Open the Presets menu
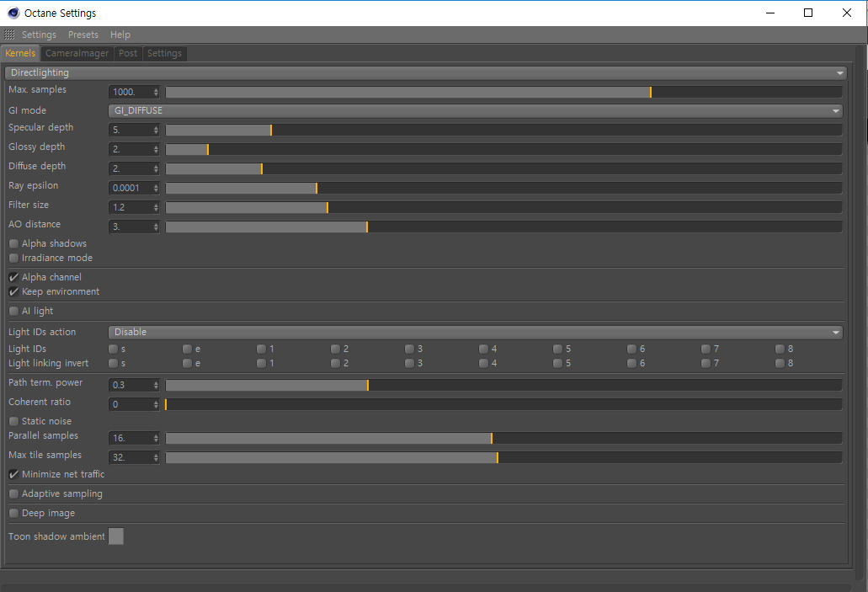 [x=83, y=35]
